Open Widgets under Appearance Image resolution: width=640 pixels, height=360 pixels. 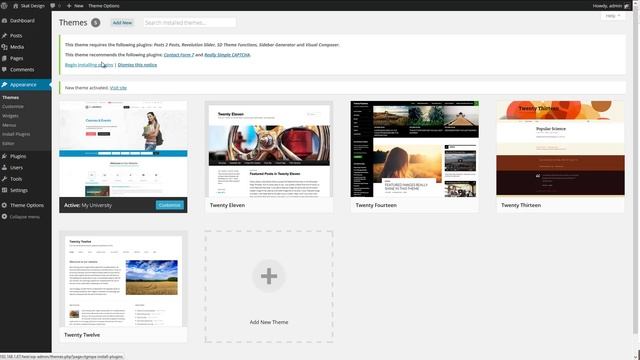pyautogui.click(x=10, y=116)
